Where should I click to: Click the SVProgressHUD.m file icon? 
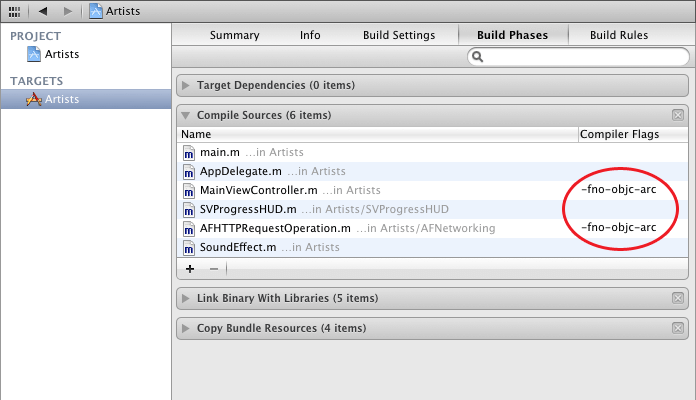[191, 209]
